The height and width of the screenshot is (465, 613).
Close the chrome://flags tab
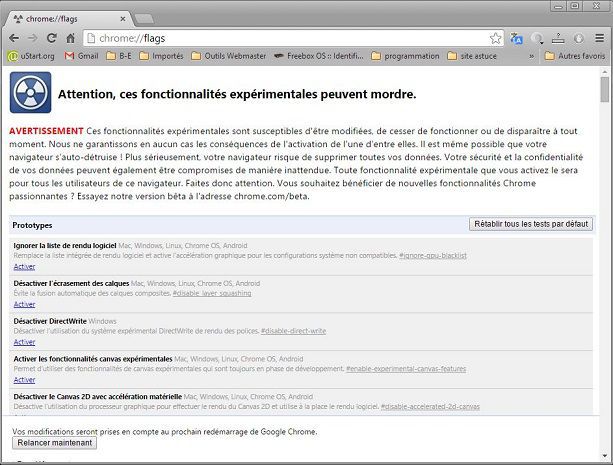(123, 18)
